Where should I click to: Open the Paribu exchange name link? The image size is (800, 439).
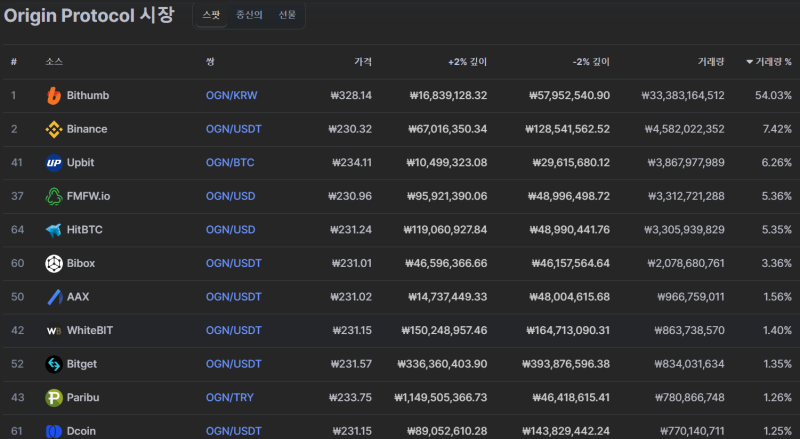coord(83,398)
